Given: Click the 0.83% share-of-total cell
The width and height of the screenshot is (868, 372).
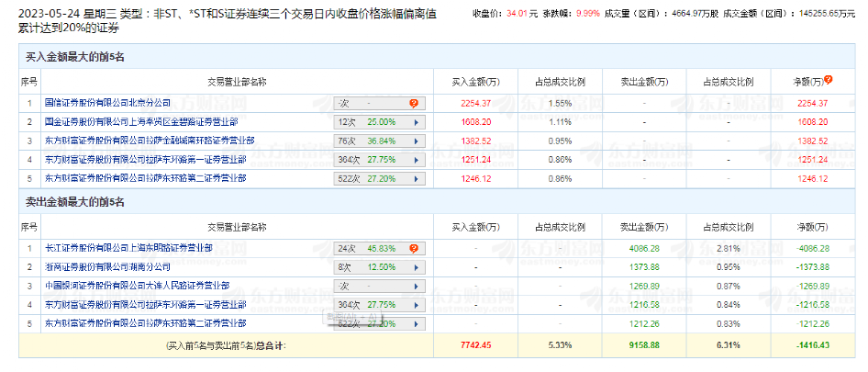Looking at the screenshot, I should 729,323.
